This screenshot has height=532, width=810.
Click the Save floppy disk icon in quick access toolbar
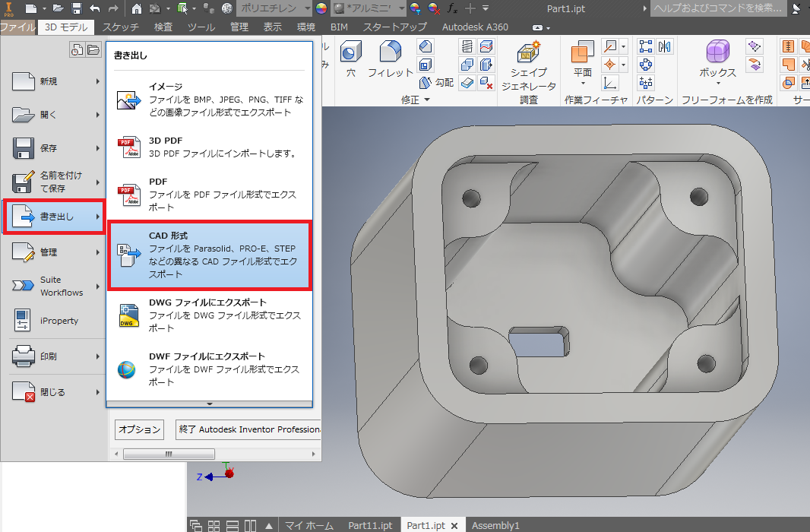[x=77, y=8]
